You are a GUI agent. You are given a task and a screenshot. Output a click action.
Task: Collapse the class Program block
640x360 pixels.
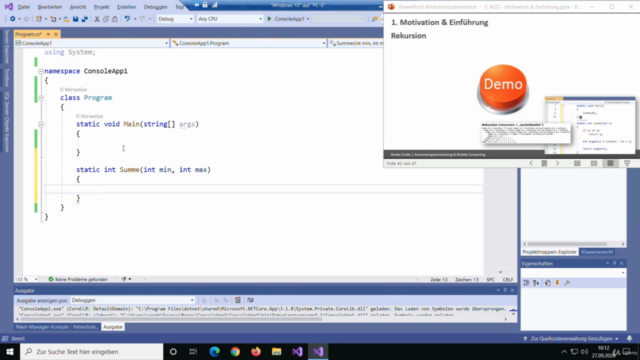tap(41, 98)
